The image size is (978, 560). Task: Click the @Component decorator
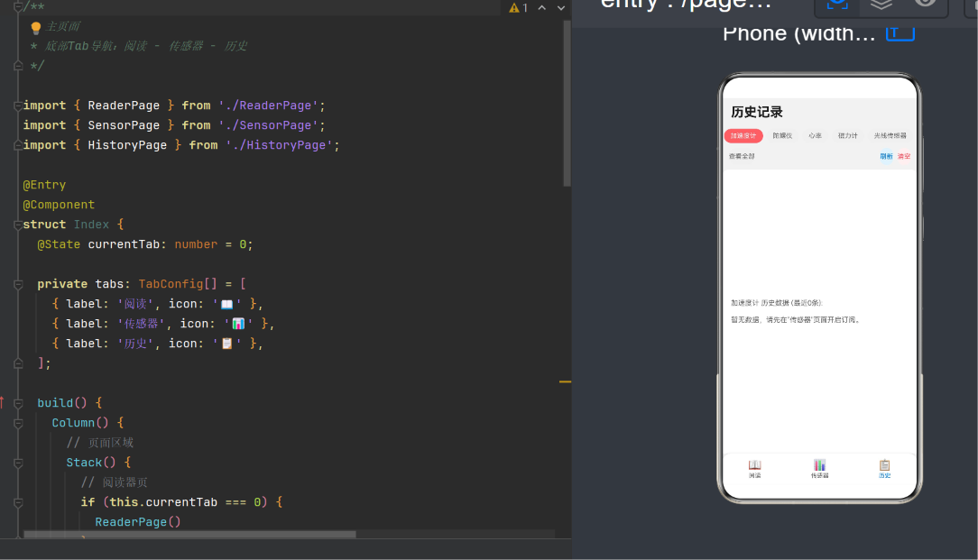coord(59,206)
